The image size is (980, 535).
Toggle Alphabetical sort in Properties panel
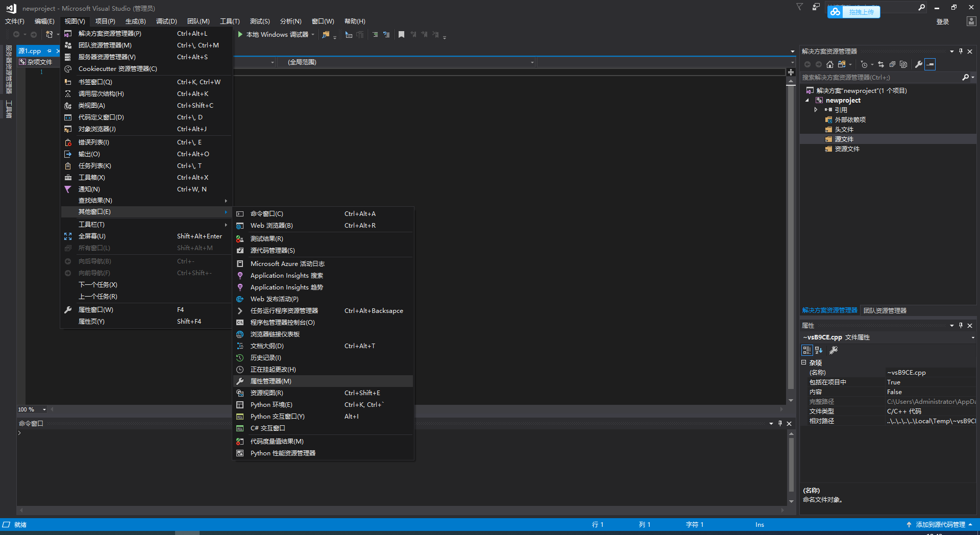819,350
